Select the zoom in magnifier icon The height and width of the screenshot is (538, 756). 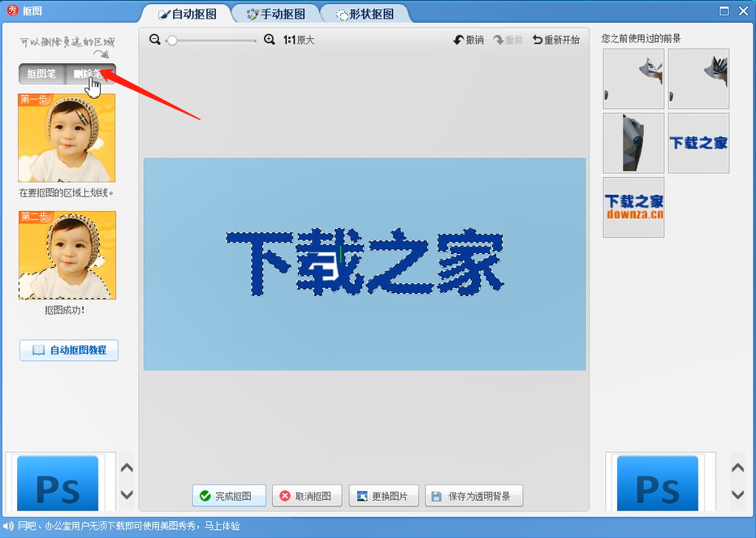coord(270,38)
